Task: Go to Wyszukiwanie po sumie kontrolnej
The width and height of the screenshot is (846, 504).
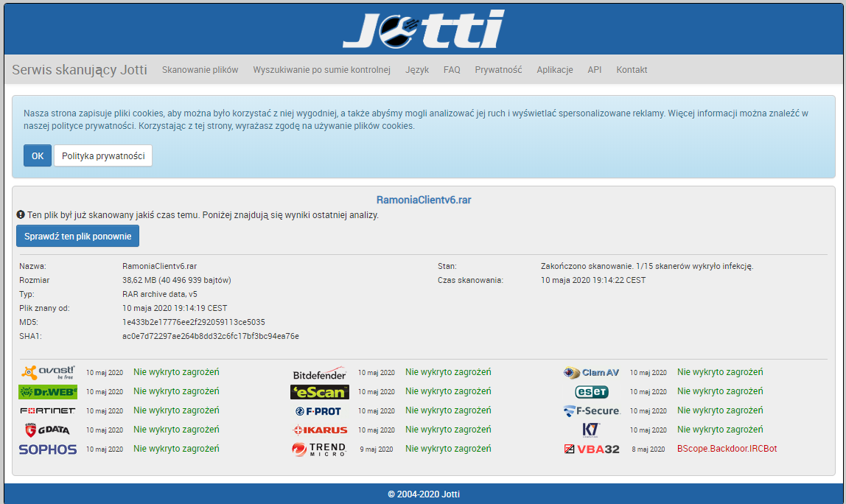Action: click(321, 70)
